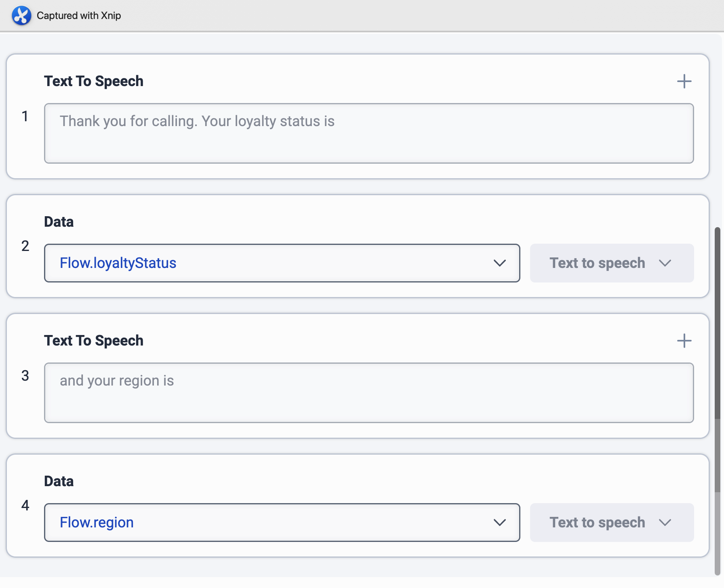724x588 pixels.
Task: Click step number 2 of the sequence
Action: tap(25, 246)
